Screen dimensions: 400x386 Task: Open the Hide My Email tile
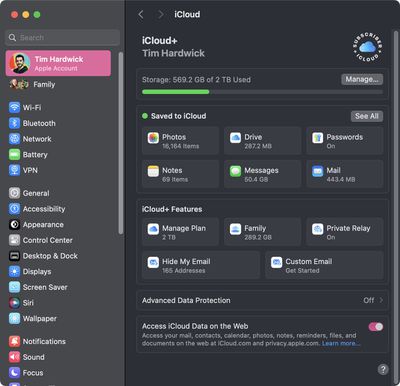201,265
